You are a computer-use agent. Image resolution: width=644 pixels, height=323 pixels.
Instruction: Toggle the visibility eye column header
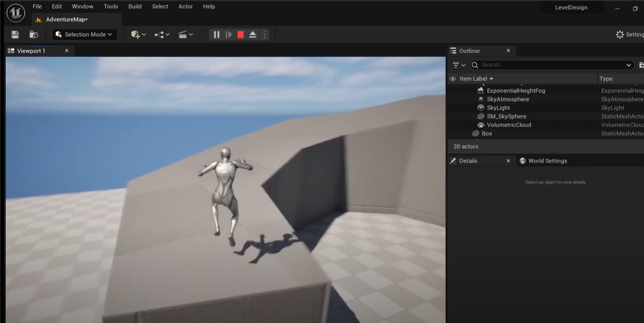coord(453,79)
